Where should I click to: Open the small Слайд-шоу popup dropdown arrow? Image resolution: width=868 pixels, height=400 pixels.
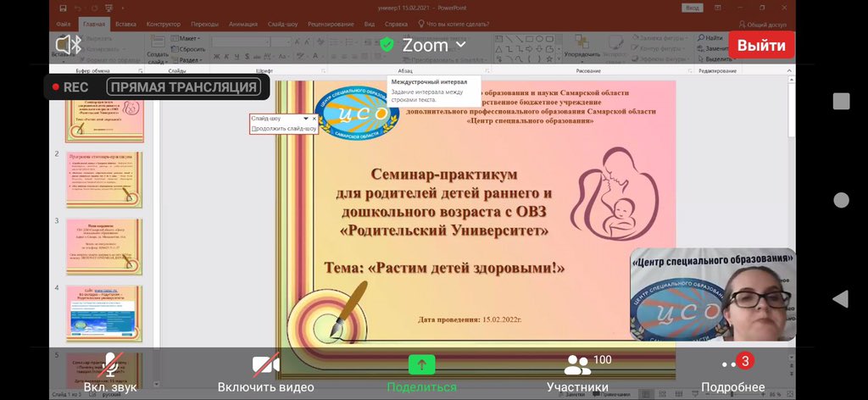coord(305,119)
